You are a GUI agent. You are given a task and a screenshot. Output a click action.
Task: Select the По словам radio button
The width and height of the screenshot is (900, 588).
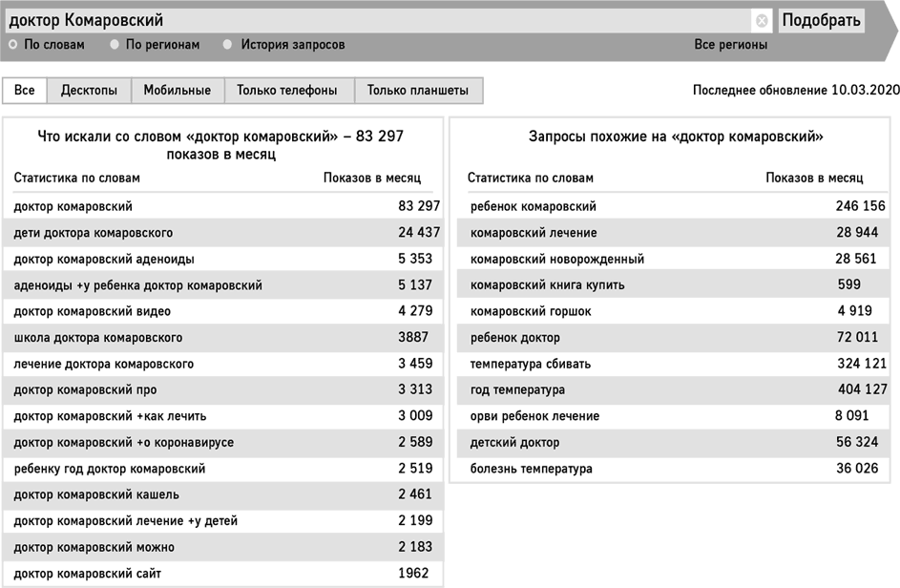(13, 44)
